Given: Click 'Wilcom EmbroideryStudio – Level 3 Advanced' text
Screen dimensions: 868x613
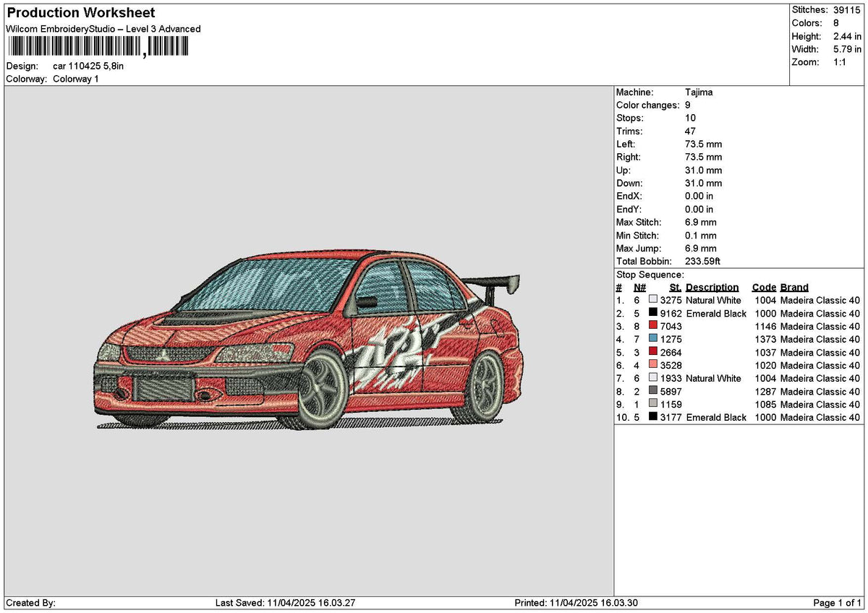Looking at the screenshot, I should [103, 29].
